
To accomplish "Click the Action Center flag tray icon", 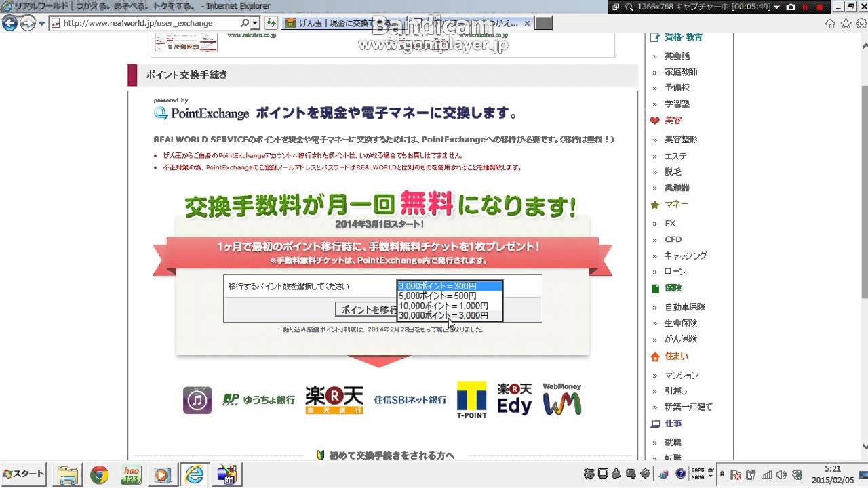I will [x=737, y=474].
